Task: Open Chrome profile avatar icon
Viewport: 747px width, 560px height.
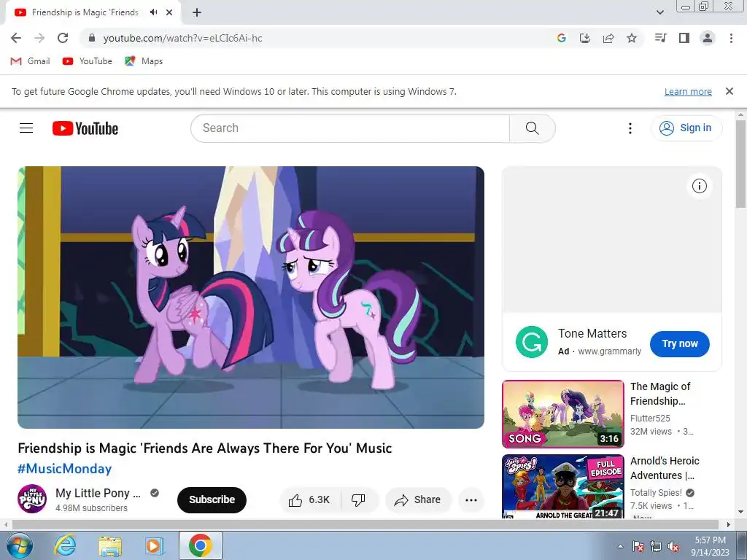Action: pos(708,38)
